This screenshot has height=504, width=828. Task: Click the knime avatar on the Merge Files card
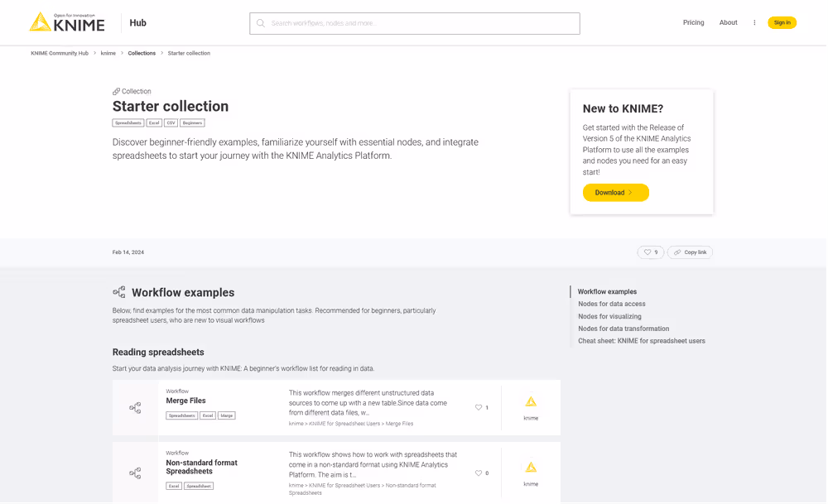coord(530,403)
